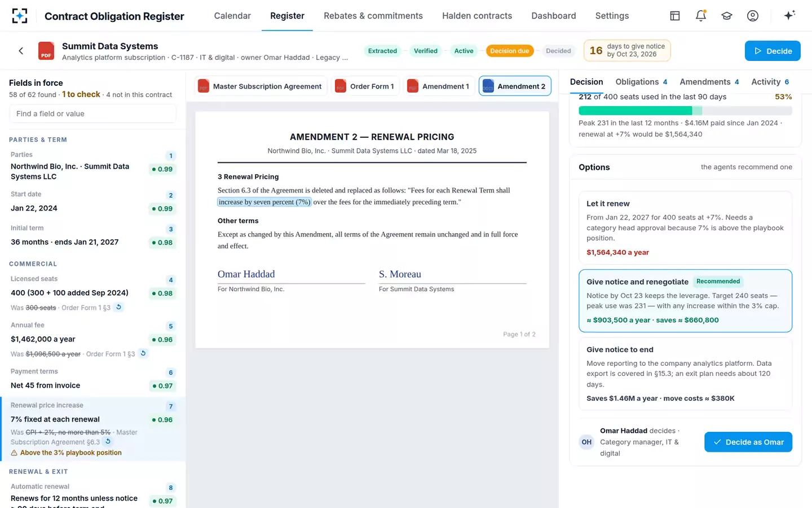Click the highlighted 'increase by seven percent (7%)' text
The height and width of the screenshot is (508, 812).
[x=264, y=202]
